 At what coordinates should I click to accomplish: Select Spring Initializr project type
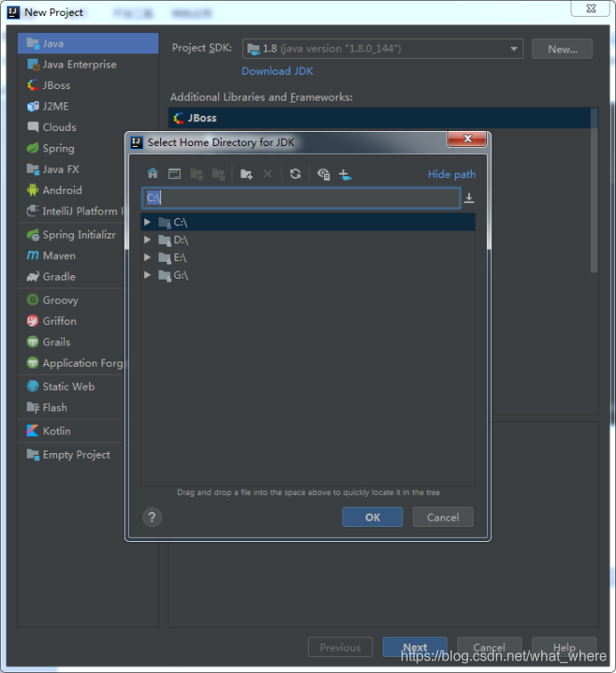coord(71,235)
